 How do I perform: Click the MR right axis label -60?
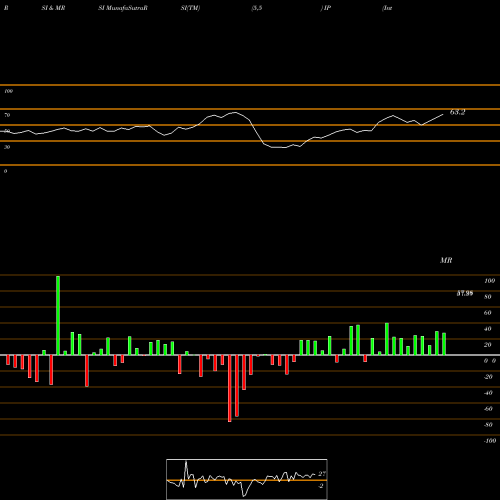tap(488, 409)
